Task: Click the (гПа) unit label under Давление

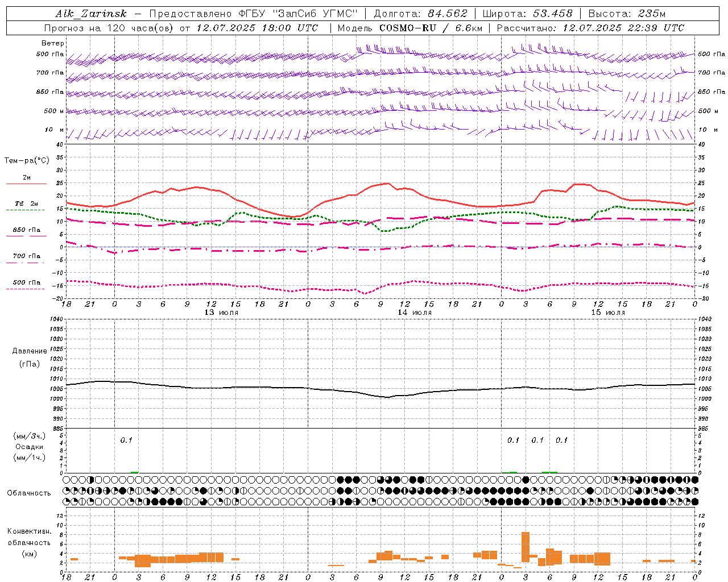Action: pyautogui.click(x=30, y=364)
